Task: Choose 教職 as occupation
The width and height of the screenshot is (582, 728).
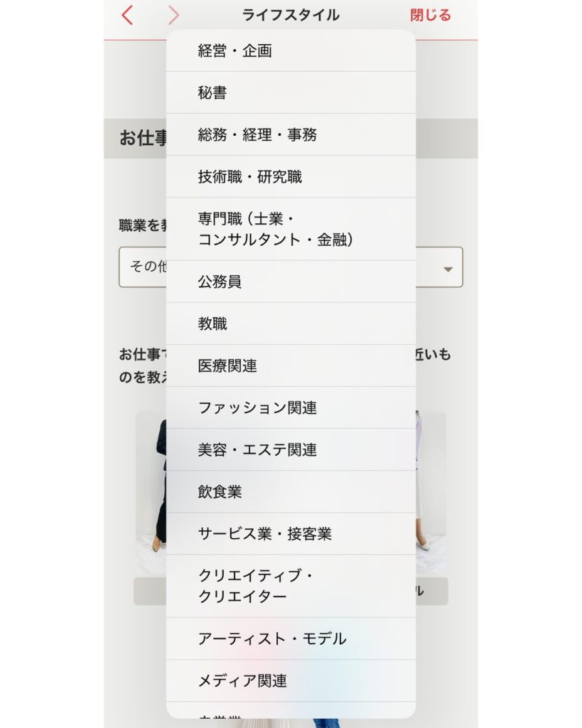Action: pyautogui.click(x=291, y=323)
